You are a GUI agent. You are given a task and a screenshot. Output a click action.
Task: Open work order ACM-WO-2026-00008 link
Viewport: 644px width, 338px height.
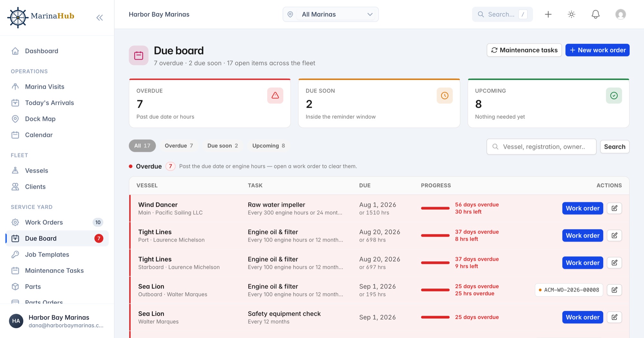tap(569, 290)
